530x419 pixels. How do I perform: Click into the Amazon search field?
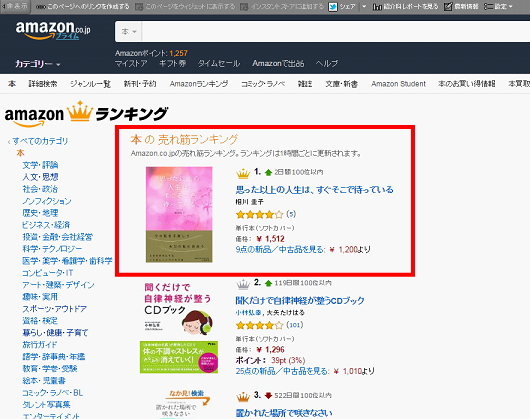tap(336, 32)
